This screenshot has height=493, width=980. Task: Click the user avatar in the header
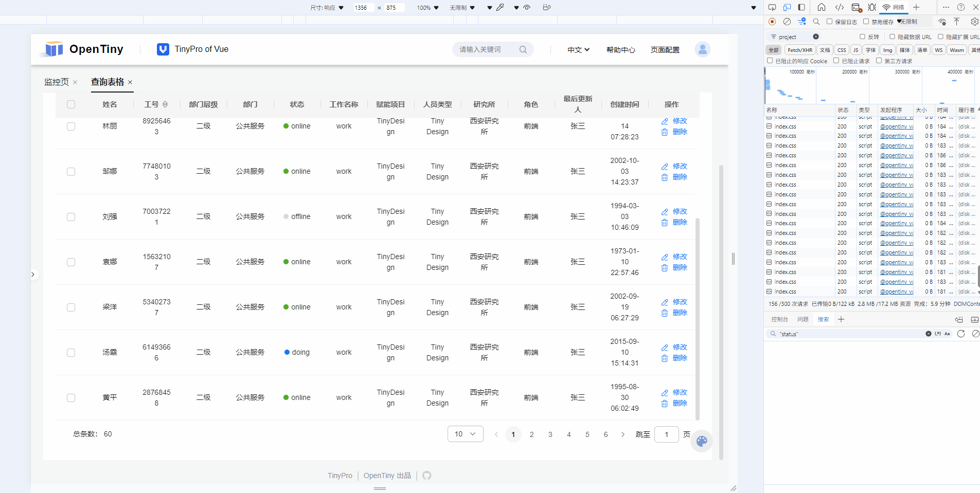point(702,49)
